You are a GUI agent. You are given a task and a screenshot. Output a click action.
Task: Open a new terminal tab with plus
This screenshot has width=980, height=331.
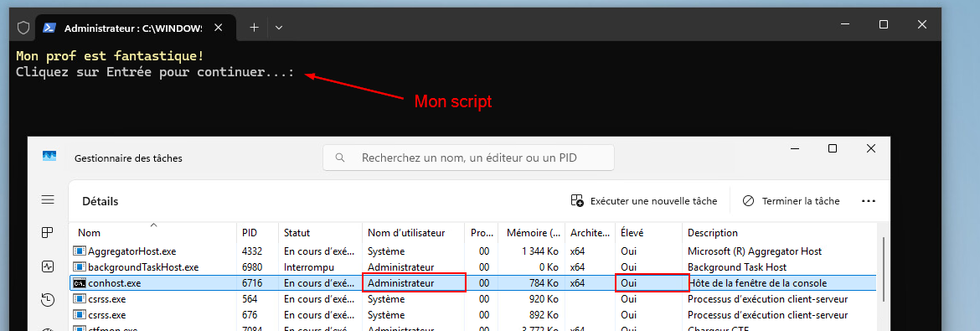point(254,28)
